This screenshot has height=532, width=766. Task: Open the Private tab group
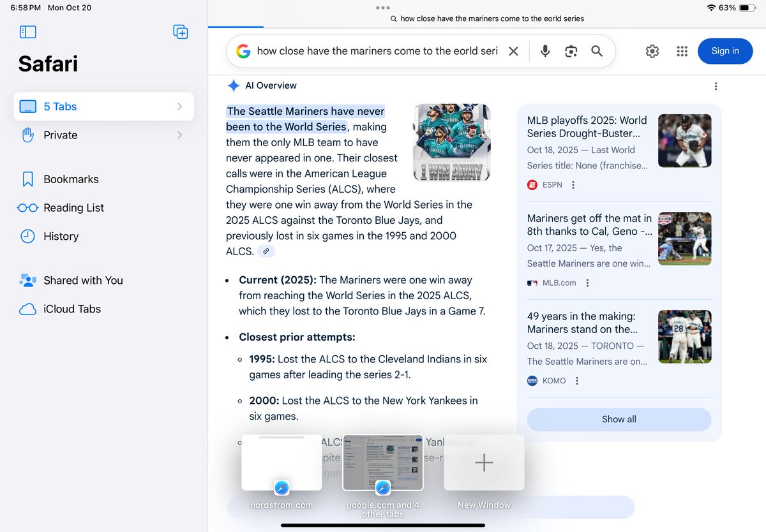[104, 135]
